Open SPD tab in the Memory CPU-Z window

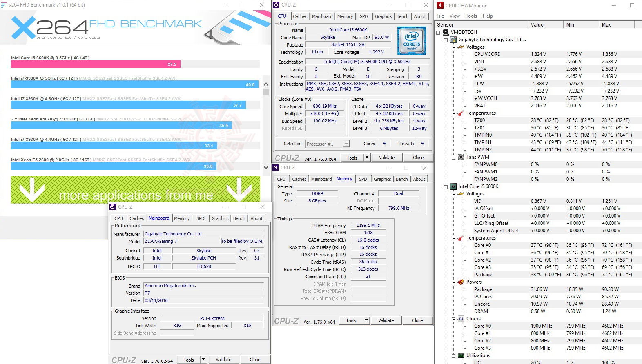click(363, 179)
